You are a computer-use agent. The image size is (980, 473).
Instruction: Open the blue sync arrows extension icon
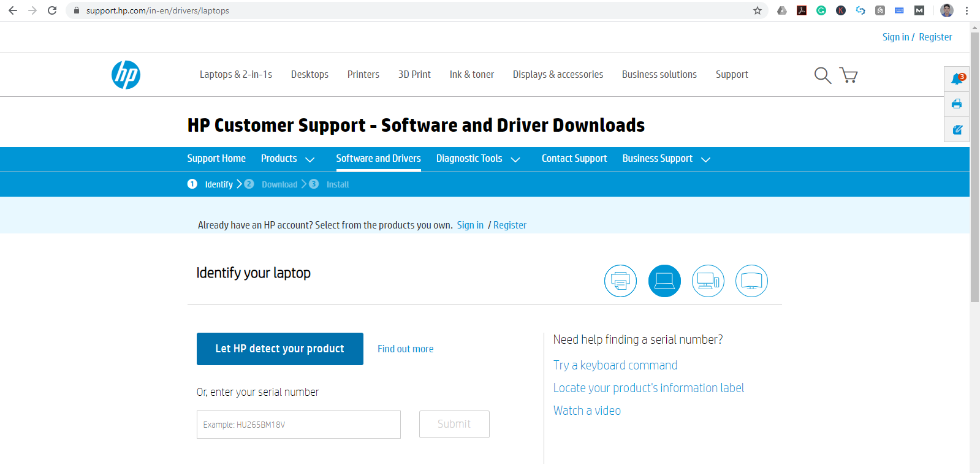[860, 10]
